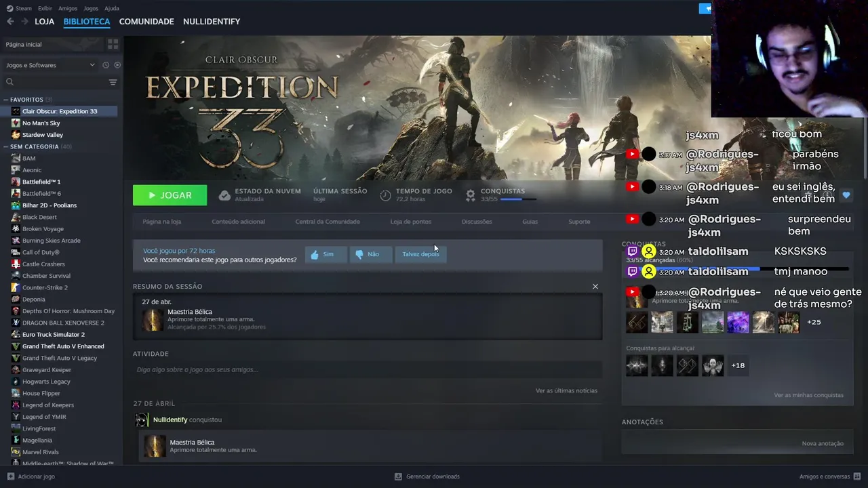Collapse the SEM CATEGORIA category
Image resolution: width=868 pixels, height=488 pixels.
pyautogui.click(x=6, y=146)
